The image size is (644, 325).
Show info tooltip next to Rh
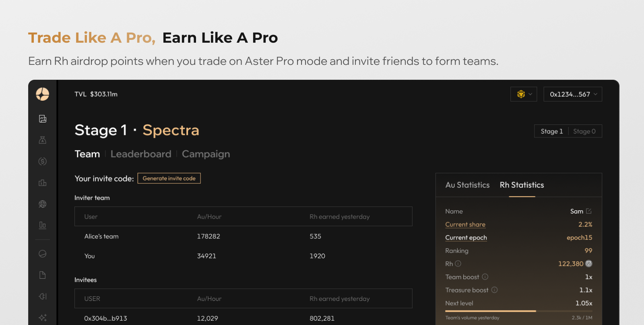pyautogui.click(x=458, y=264)
